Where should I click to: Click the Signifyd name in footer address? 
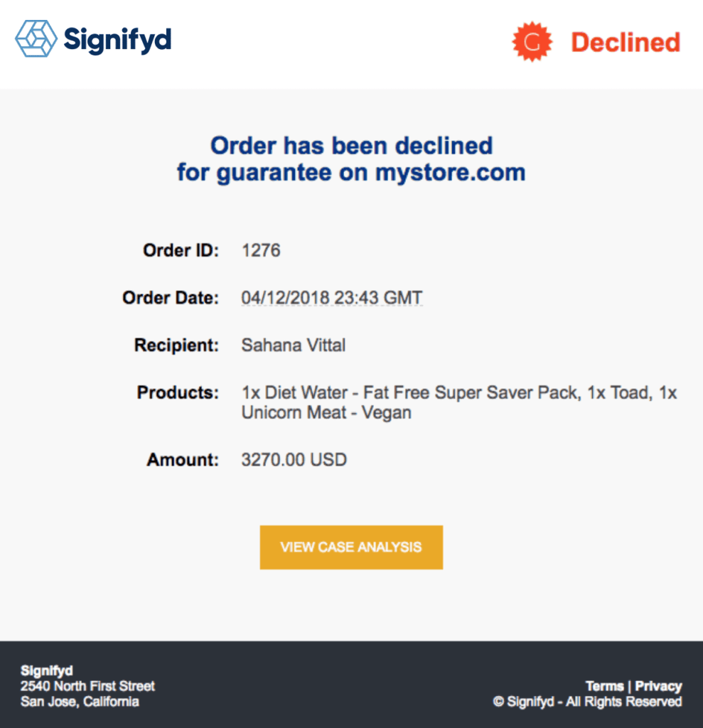click(46, 670)
